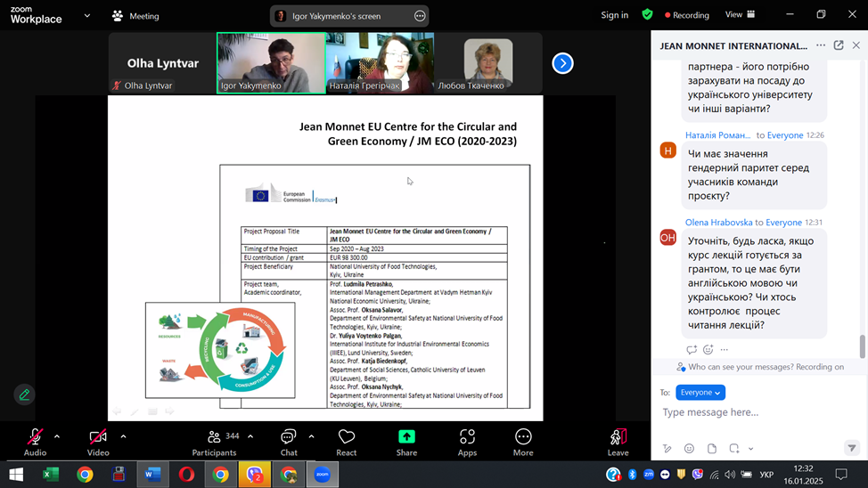
Task: Expand the video options arrow
Action: point(123,436)
